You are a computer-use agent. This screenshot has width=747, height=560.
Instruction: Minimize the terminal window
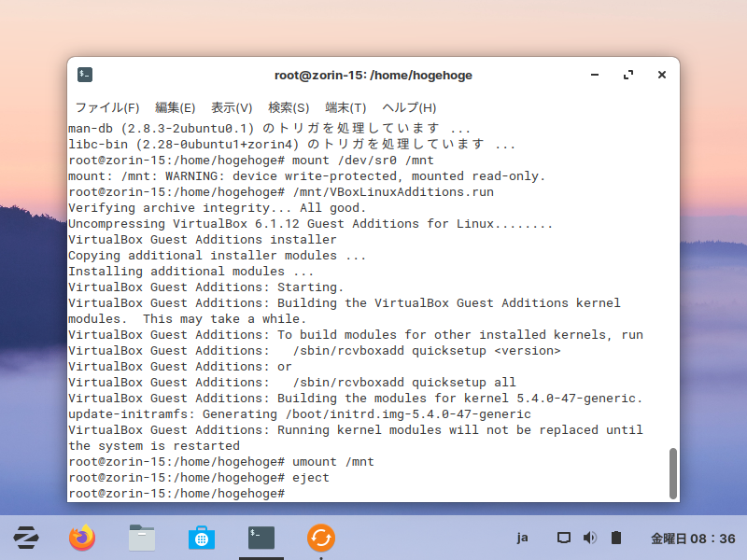595,75
